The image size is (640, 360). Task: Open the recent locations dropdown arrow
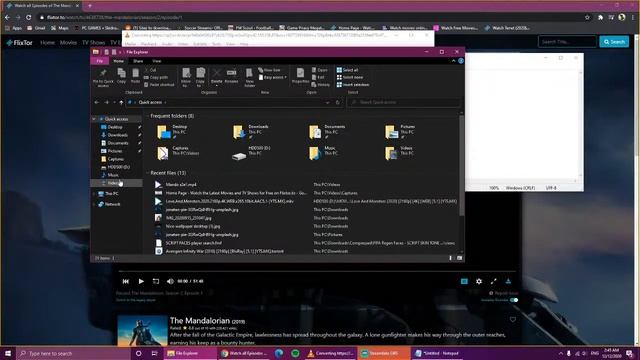114,102
